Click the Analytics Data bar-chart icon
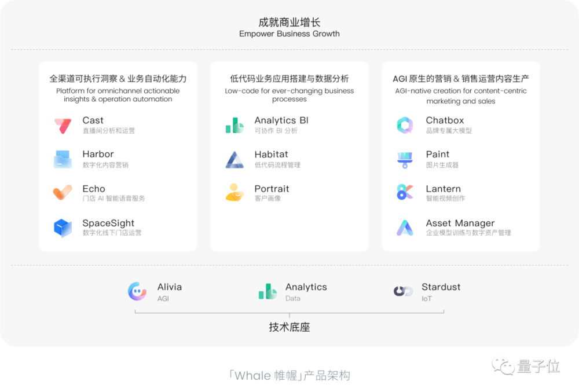 pyautogui.click(x=267, y=291)
